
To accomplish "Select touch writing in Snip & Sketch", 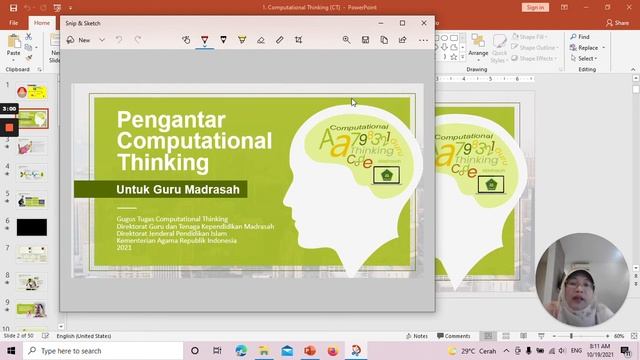I will (186, 40).
